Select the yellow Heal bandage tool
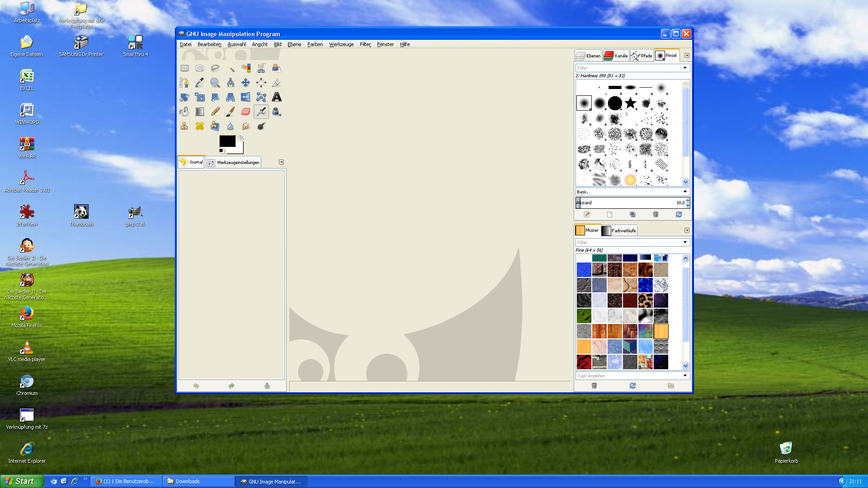Viewport: 868px width, 488px height. (x=199, y=126)
